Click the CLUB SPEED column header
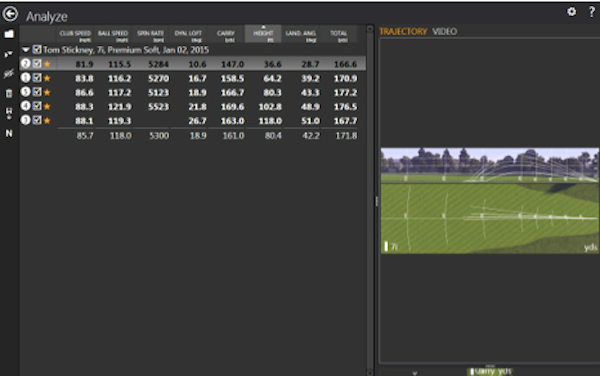Viewport: 600px width, 376px height. point(75,35)
